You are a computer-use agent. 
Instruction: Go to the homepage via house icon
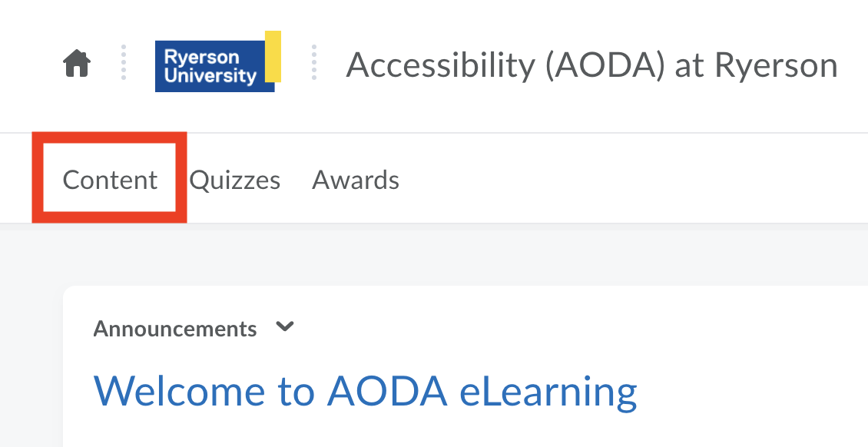pyautogui.click(x=77, y=64)
